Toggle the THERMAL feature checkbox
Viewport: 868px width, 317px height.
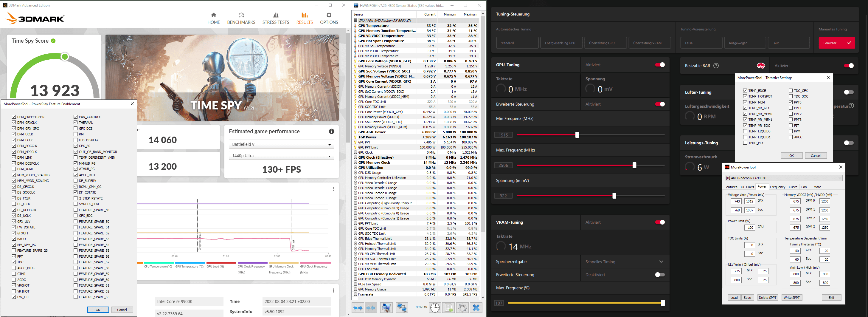[x=75, y=122]
